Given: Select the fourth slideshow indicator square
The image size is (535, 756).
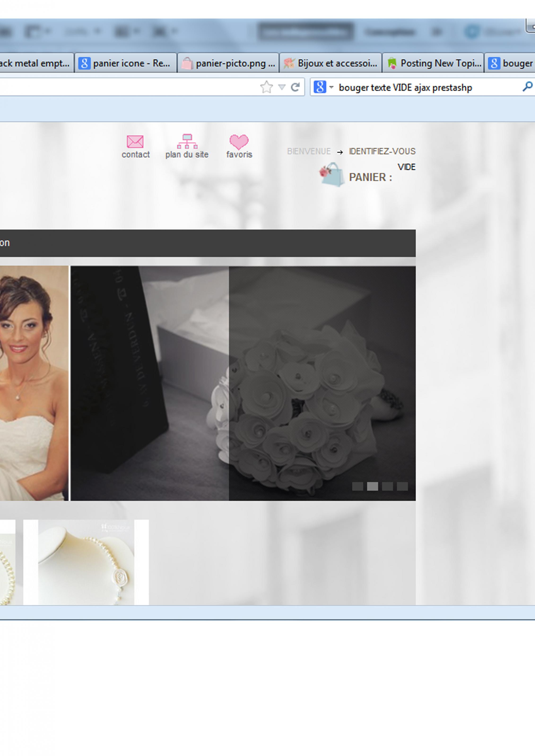Looking at the screenshot, I should point(402,486).
